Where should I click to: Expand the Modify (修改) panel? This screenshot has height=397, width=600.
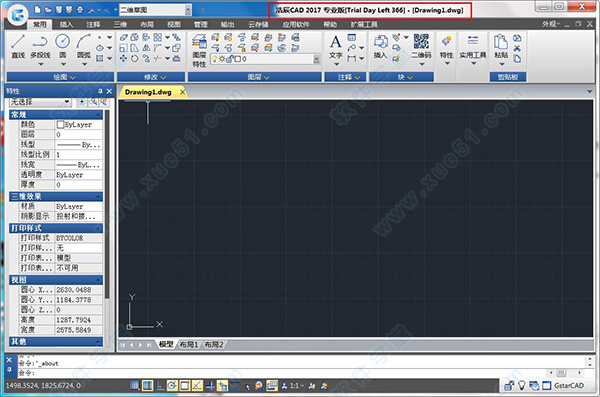[x=151, y=77]
